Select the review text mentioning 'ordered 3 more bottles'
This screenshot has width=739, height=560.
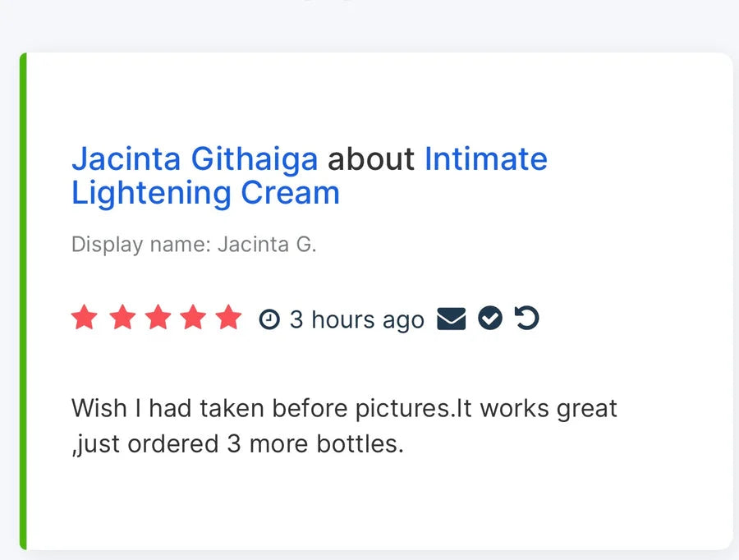237,443
